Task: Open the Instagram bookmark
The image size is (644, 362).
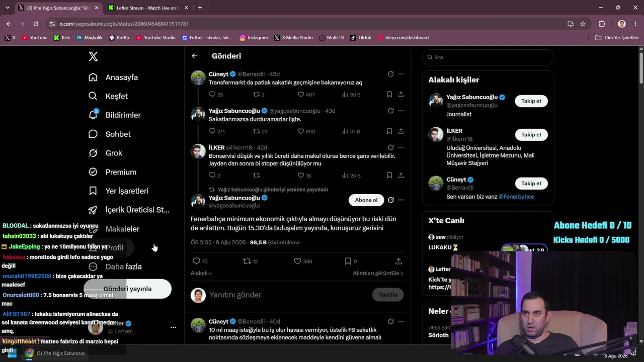Action: tap(254, 38)
